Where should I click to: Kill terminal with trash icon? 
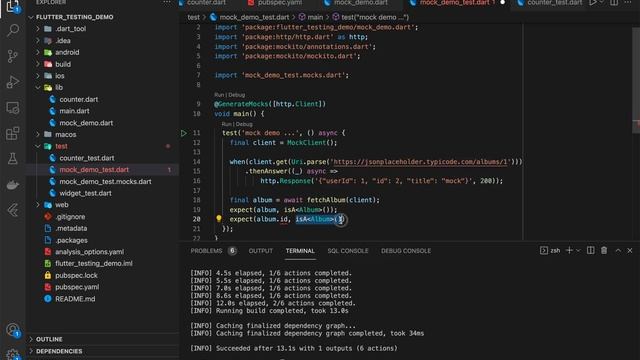point(604,250)
